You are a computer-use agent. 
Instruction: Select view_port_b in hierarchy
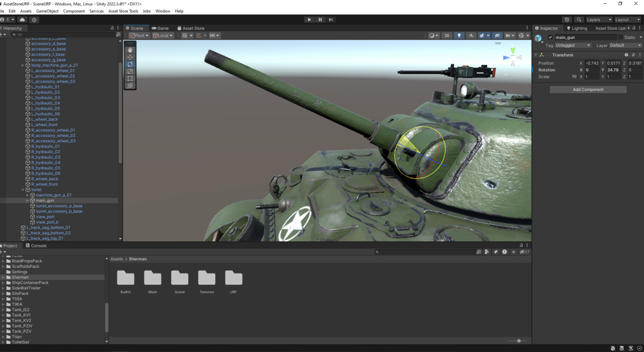(x=47, y=222)
